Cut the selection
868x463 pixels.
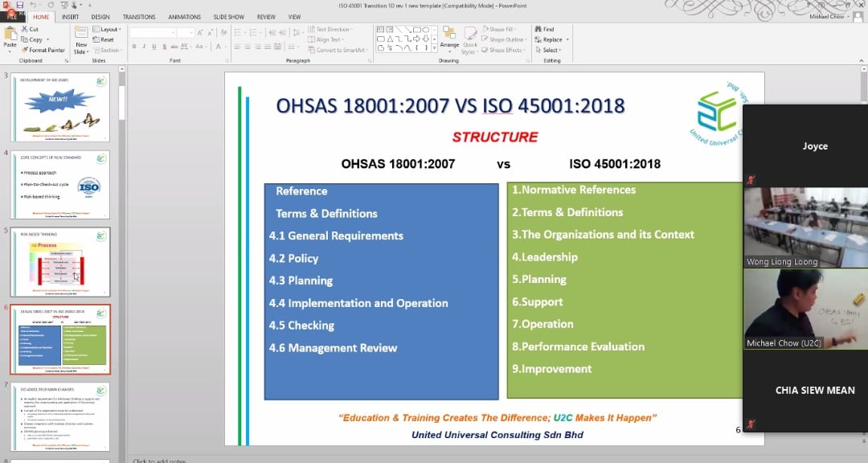coord(30,30)
